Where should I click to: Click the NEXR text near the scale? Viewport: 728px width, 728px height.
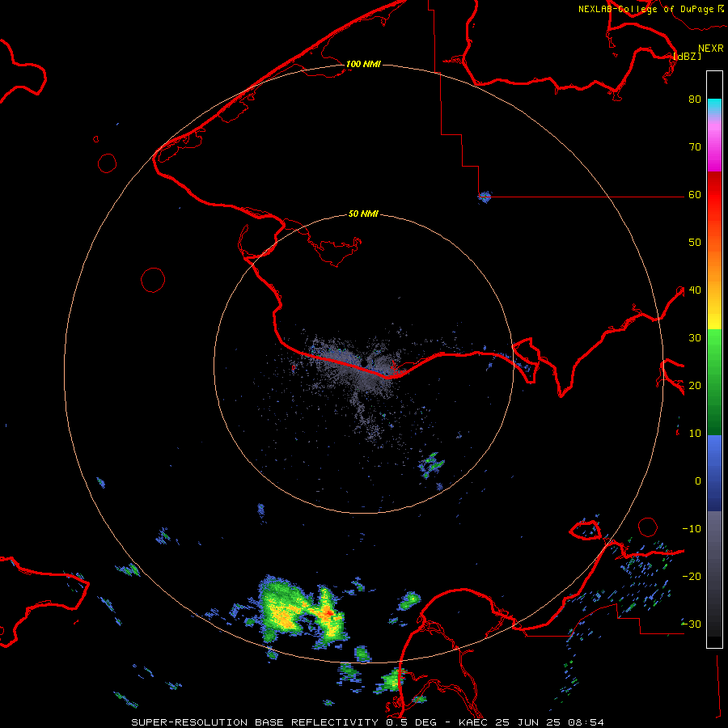(x=711, y=49)
